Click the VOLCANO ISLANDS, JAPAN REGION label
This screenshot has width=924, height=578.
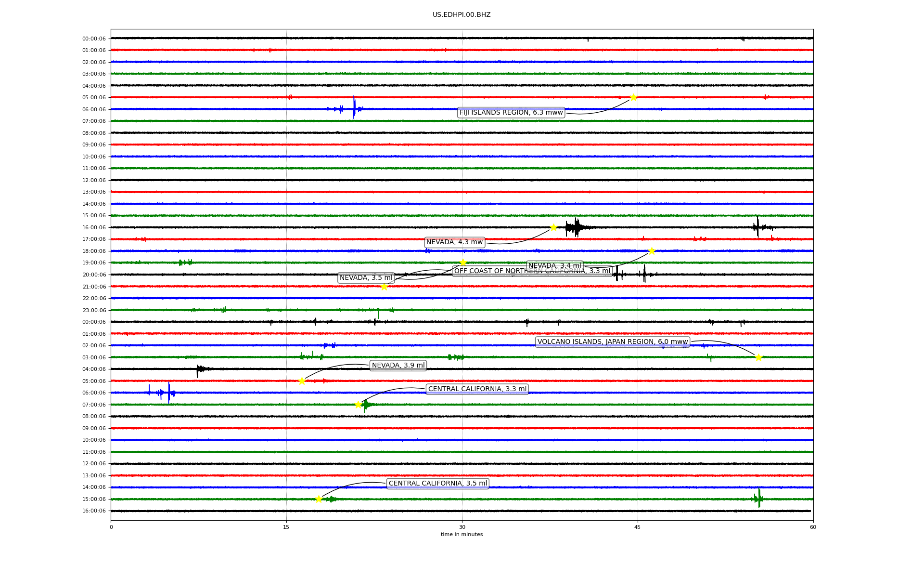612,342
